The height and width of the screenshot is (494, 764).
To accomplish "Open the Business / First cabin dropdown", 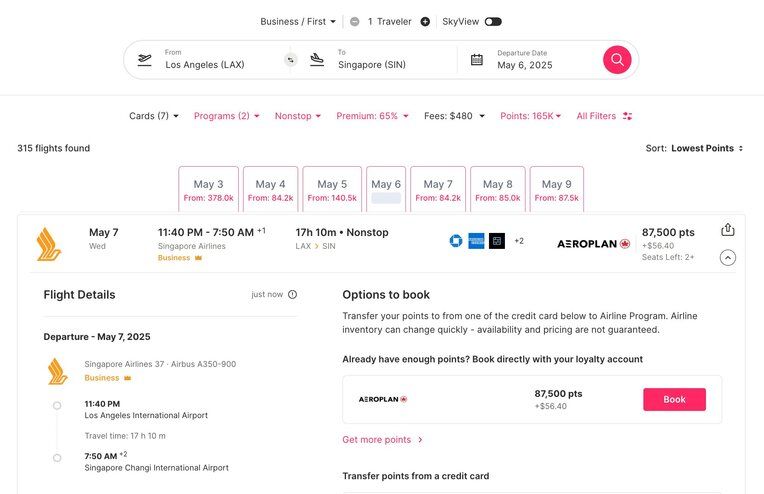I will click(298, 21).
